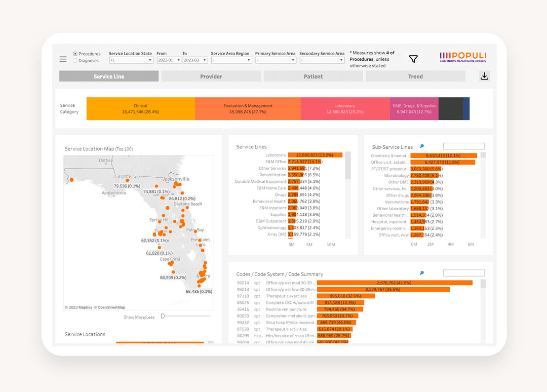
Task: Click the map point labeled 79,536 (0.1%)
Action: [127, 181]
